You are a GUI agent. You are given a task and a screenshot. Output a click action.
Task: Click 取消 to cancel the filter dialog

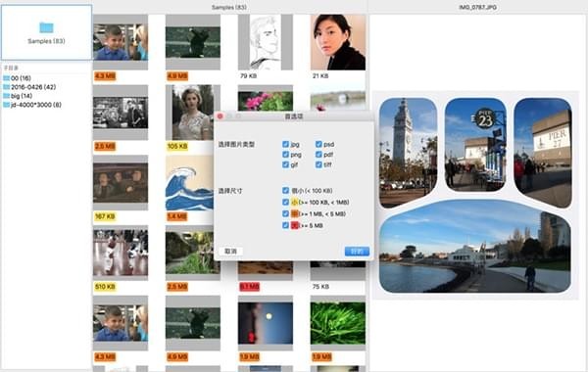pyautogui.click(x=230, y=251)
